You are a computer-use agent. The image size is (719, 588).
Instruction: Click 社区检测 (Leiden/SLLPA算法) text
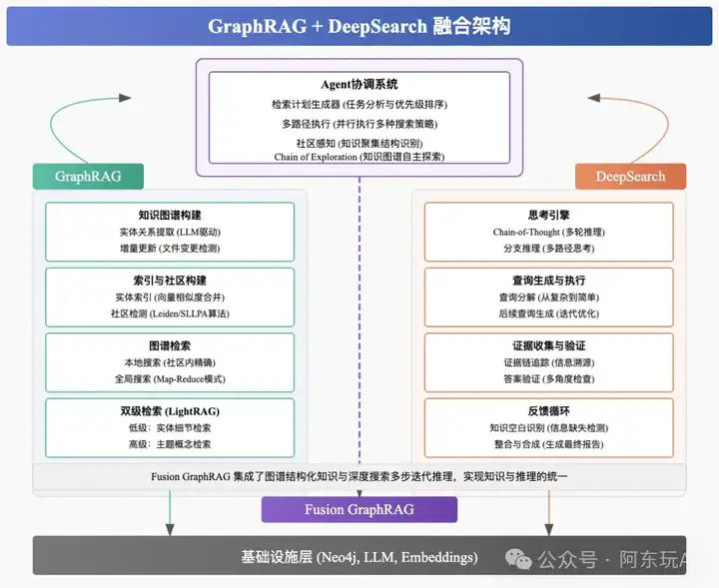(170, 313)
